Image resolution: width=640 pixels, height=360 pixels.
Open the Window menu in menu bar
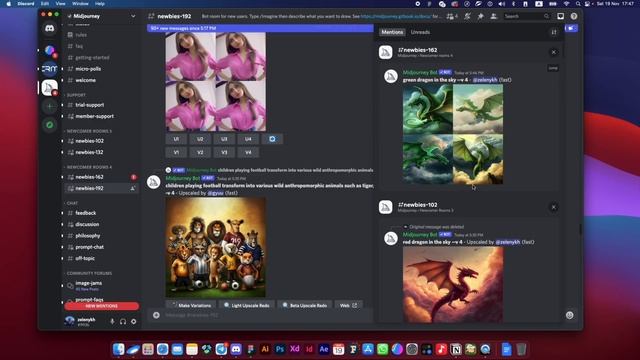click(80, 4)
